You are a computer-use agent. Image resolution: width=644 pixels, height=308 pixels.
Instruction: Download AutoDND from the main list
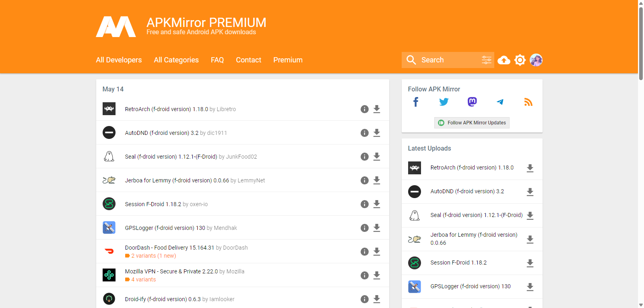pos(377,133)
